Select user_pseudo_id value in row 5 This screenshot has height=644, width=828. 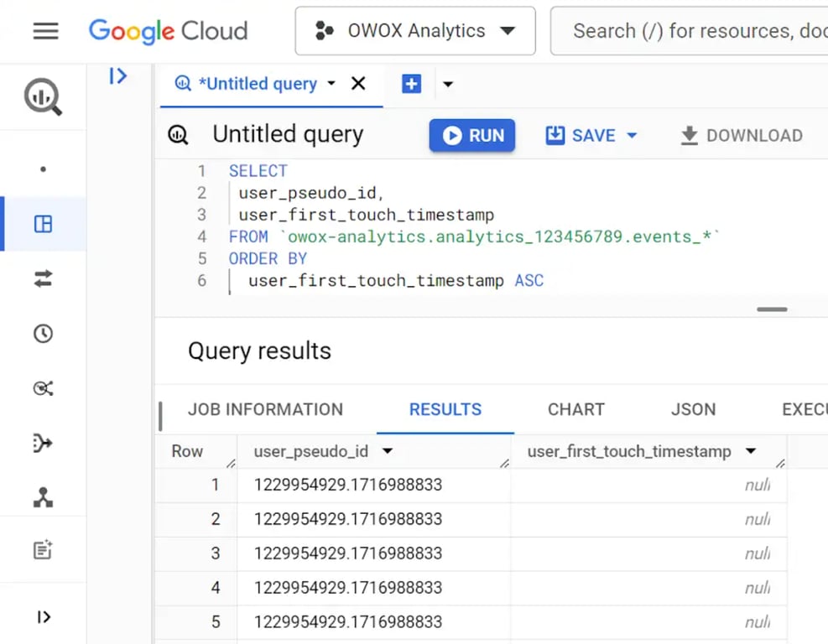point(348,622)
